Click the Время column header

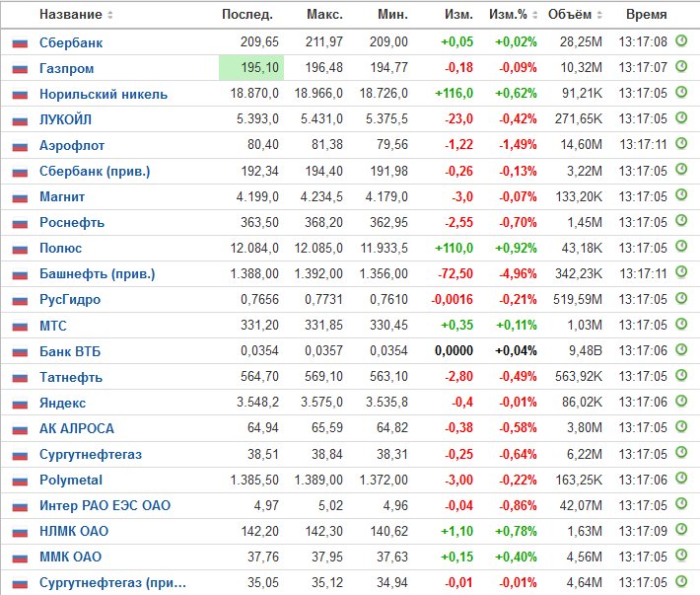click(647, 15)
